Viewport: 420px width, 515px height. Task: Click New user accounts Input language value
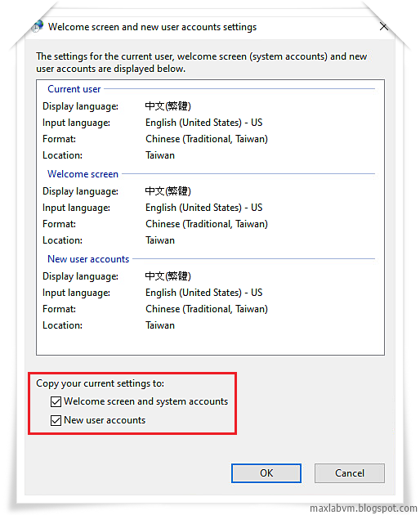(204, 293)
